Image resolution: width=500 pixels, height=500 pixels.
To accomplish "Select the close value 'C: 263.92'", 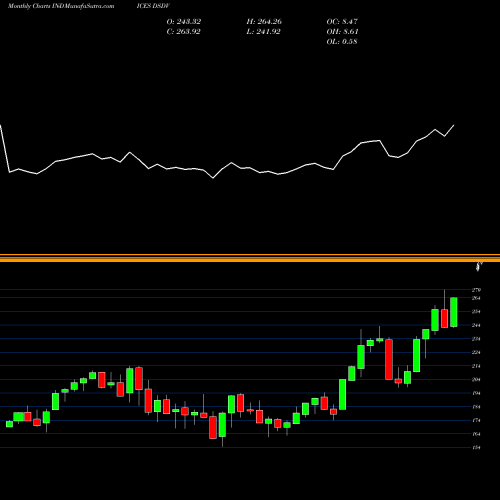I will [x=183, y=32].
